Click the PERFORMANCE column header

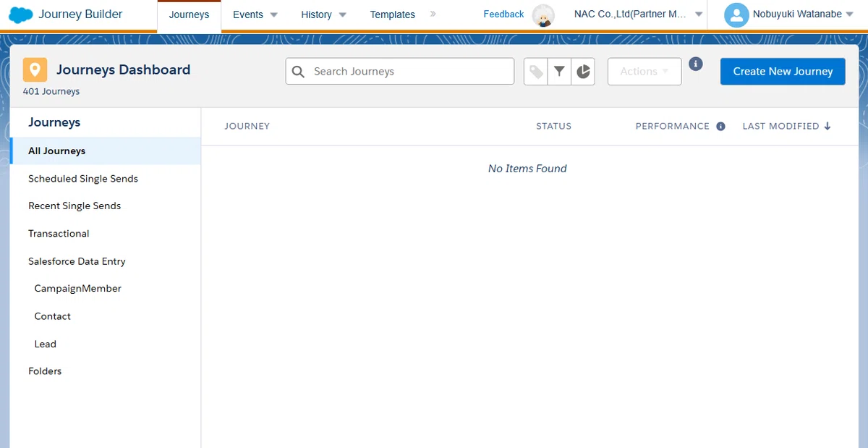click(673, 126)
